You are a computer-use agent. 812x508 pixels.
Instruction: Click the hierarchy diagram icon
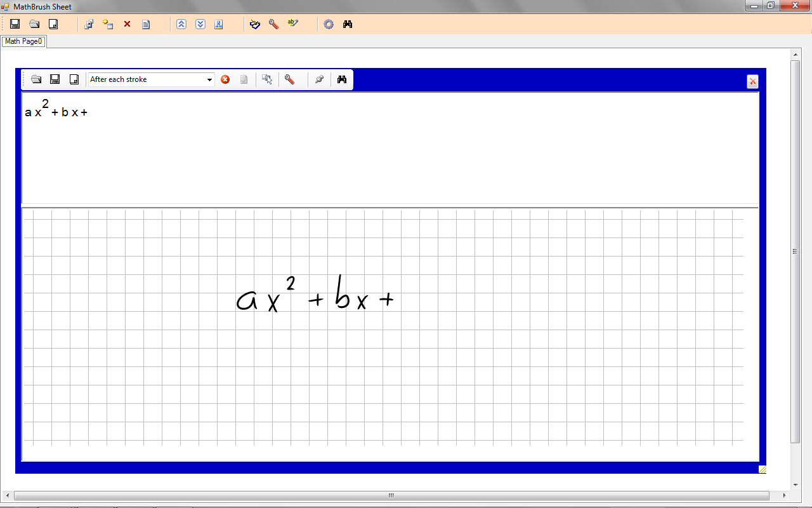click(219, 24)
